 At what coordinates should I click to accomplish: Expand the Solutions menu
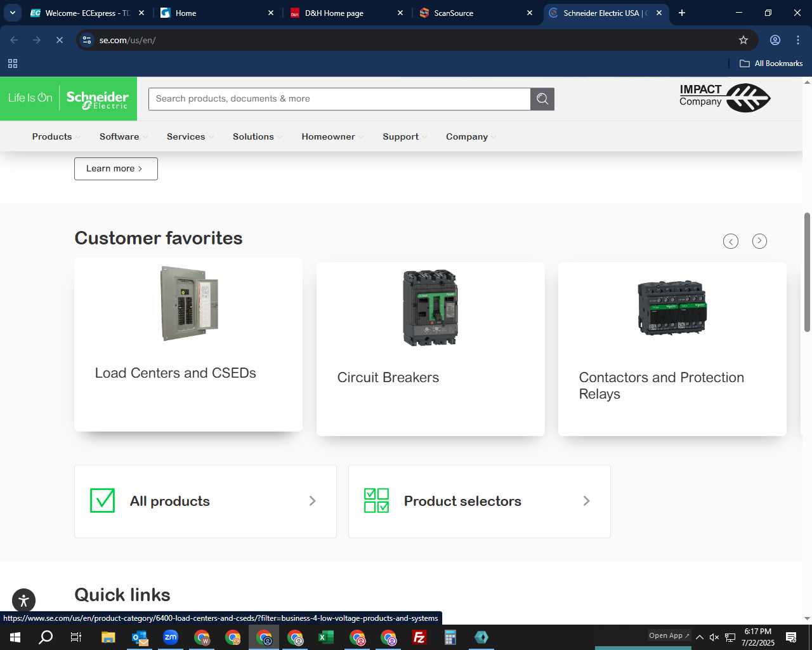pyautogui.click(x=258, y=136)
